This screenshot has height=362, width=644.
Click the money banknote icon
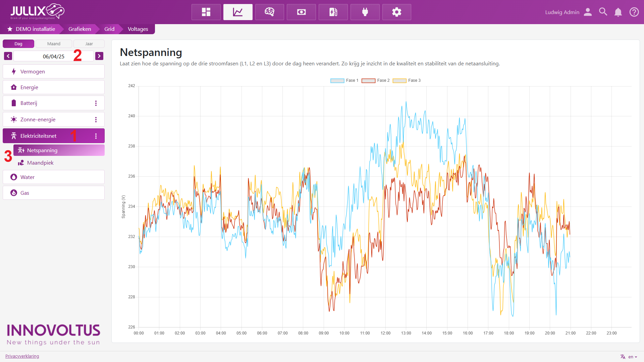(x=301, y=12)
